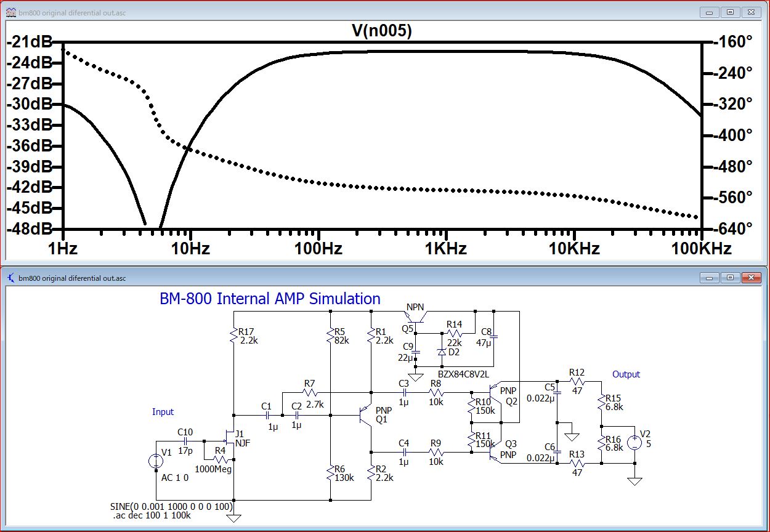Click the 100Hz frequency axis label
The image size is (770, 532).
click(318, 249)
